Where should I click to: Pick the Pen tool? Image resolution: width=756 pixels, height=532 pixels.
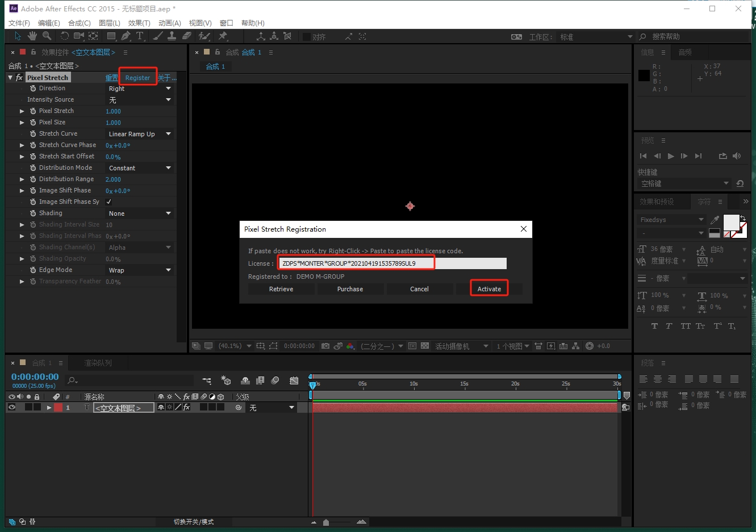126,36
